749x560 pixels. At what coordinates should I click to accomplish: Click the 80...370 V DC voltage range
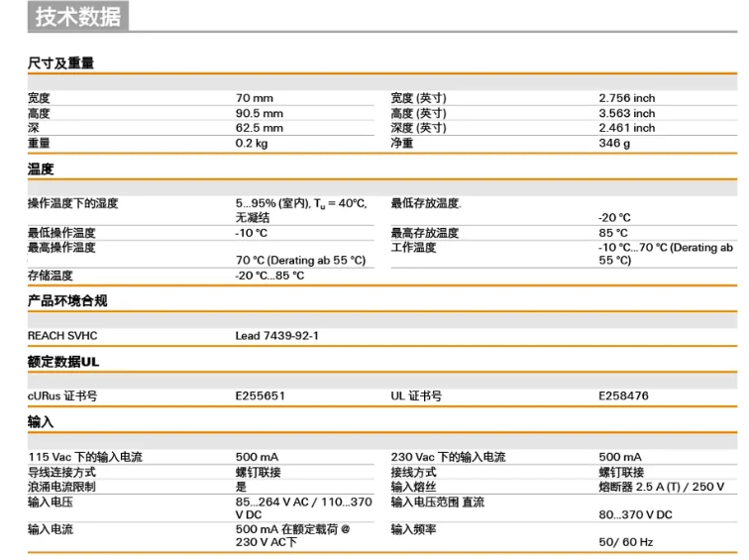tap(635, 514)
